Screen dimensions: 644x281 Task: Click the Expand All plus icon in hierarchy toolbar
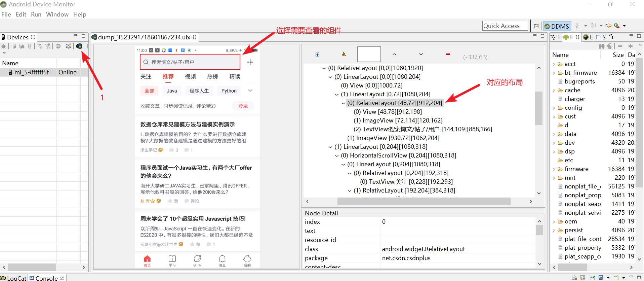click(x=317, y=54)
